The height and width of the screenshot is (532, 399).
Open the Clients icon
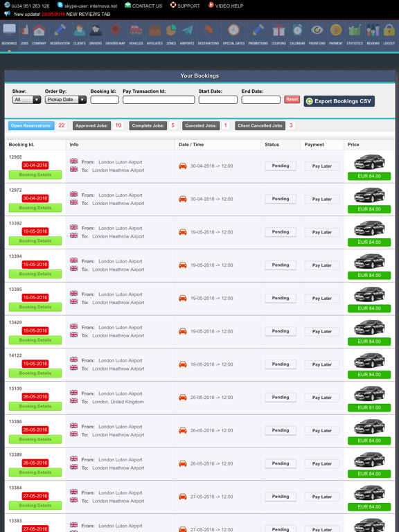click(80, 30)
